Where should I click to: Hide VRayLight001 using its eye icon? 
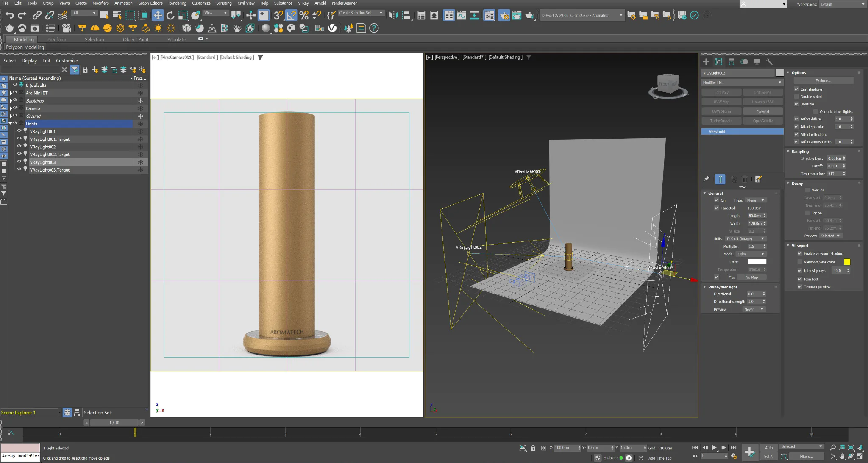pos(19,131)
